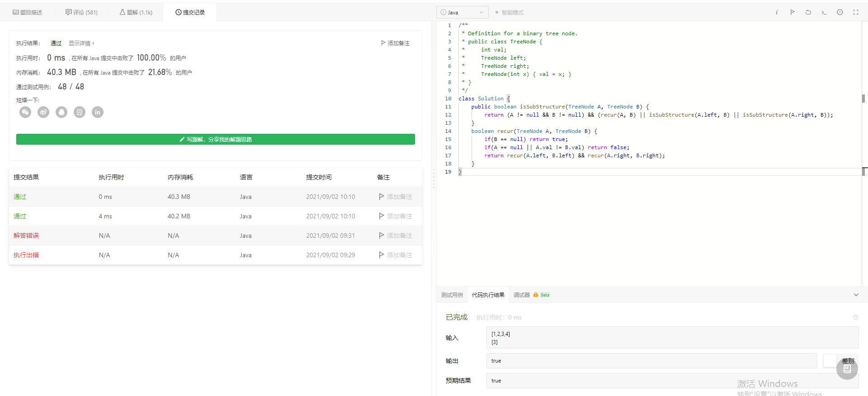Share result via the QQ icon

(61, 112)
